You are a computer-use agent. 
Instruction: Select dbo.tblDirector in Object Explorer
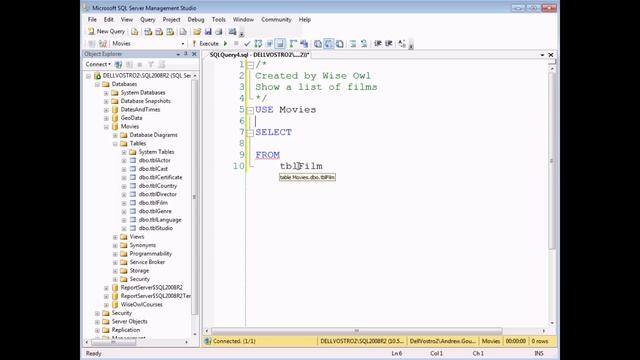tap(158, 194)
